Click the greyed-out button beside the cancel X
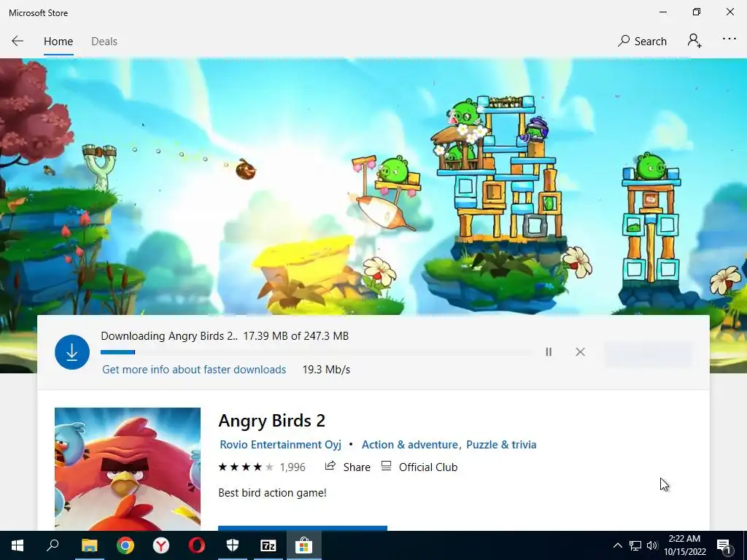Image resolution: width=747 pixels, height=560 pixels. pos(648,354)
